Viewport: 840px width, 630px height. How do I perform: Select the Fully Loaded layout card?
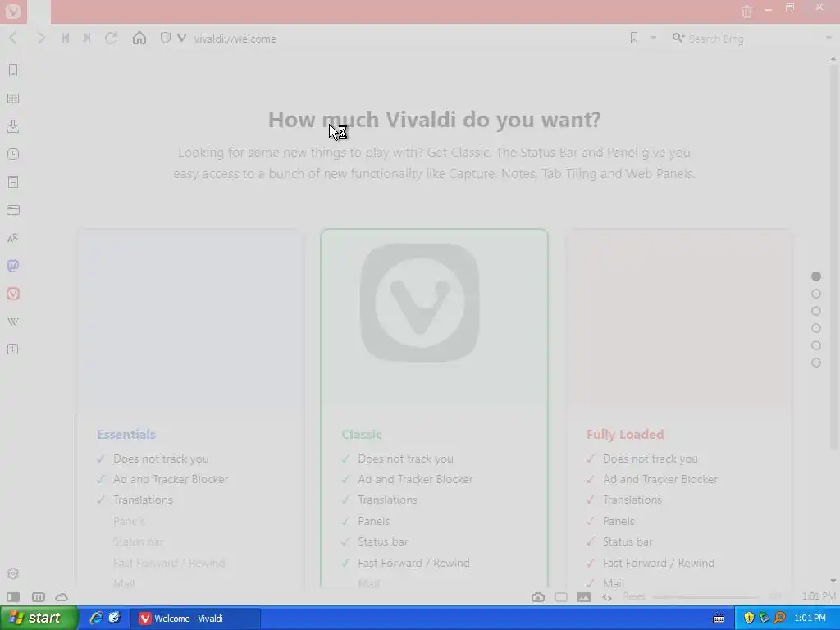tap(678, 409)
